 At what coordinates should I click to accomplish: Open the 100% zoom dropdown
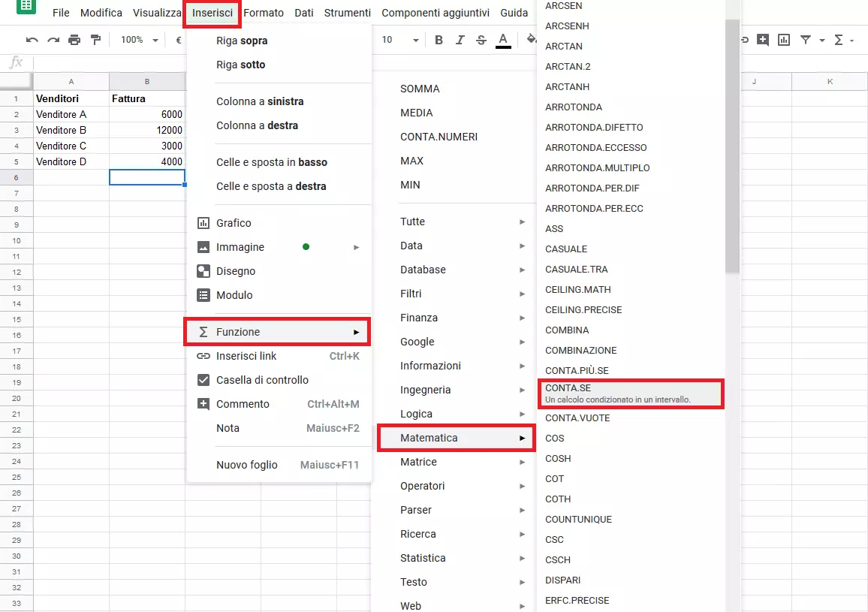(x=140, y=40)
